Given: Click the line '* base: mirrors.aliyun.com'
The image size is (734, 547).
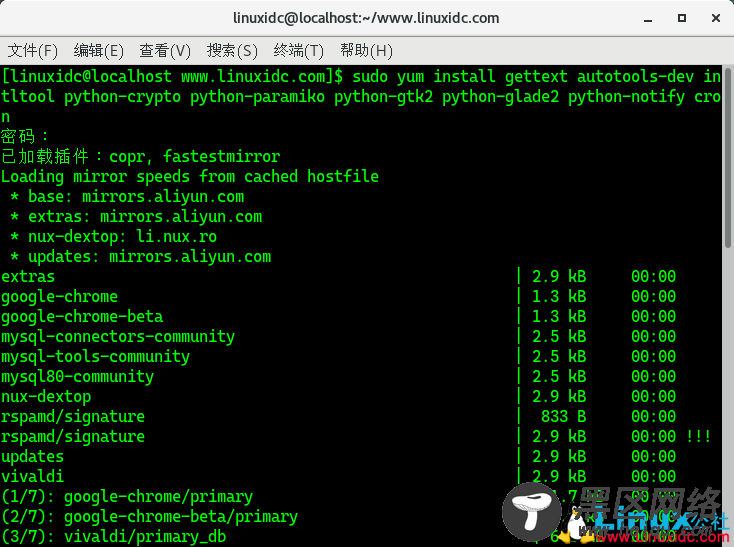Looking at the screenshot, I should (127, 197).
